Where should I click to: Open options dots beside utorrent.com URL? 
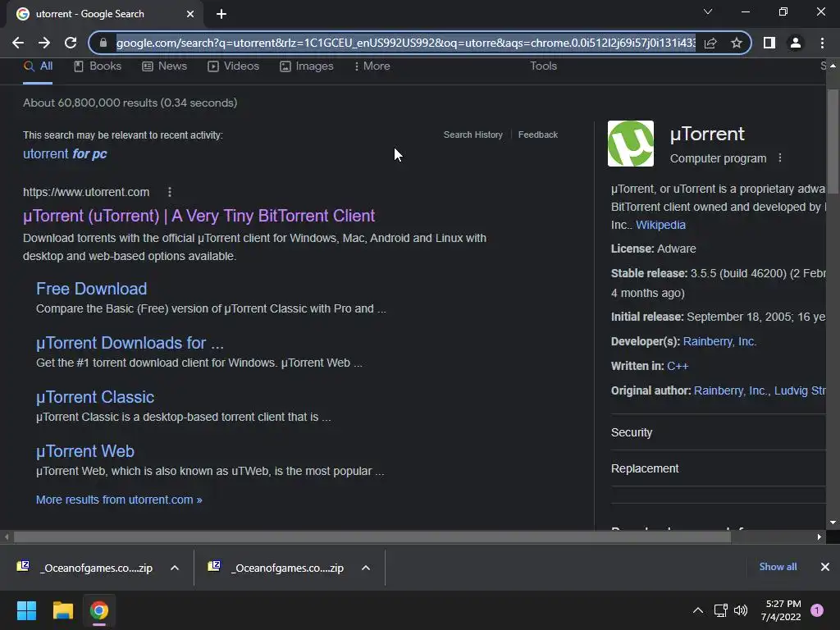[x=169, y=192]
